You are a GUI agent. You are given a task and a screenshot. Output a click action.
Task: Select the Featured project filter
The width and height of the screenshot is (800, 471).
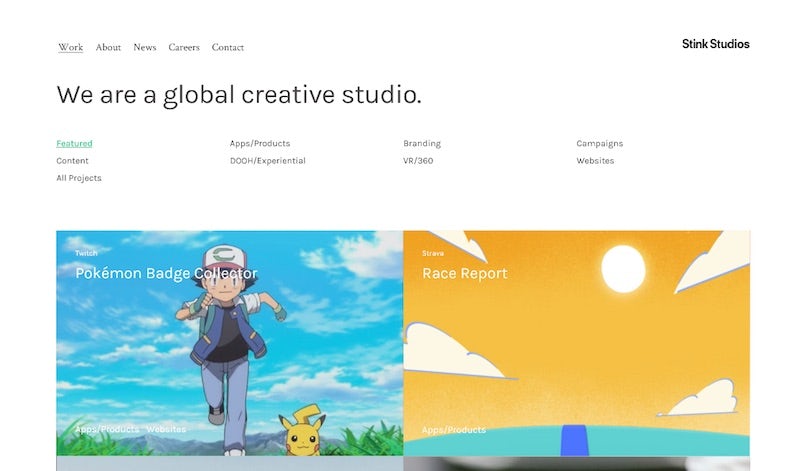(x=74, y=144)
